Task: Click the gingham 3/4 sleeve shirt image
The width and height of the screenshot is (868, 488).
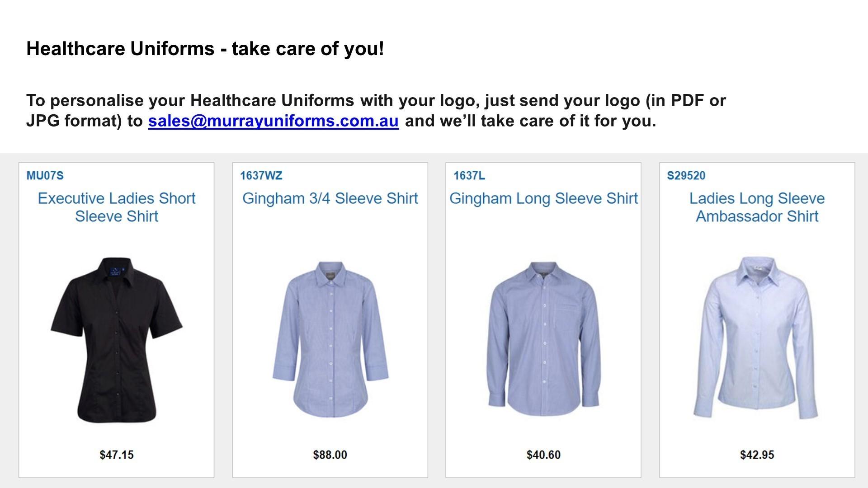Action: click(x=330, y=340)
